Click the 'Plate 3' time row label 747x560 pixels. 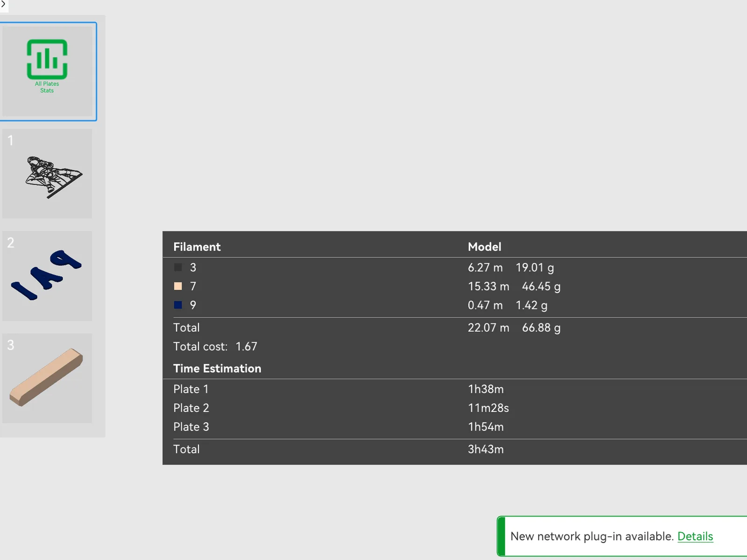pos(191,427)
